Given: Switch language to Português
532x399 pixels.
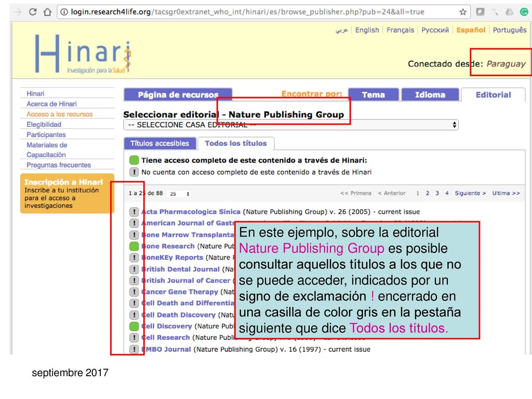Looking at the screenshot, I should pyautogui.click(x=510, y=30).
